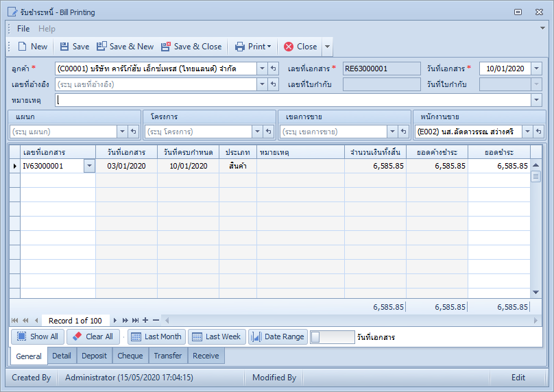The image size is (554, 392).
Task: Open the Help menu
Action: point(47,29)
